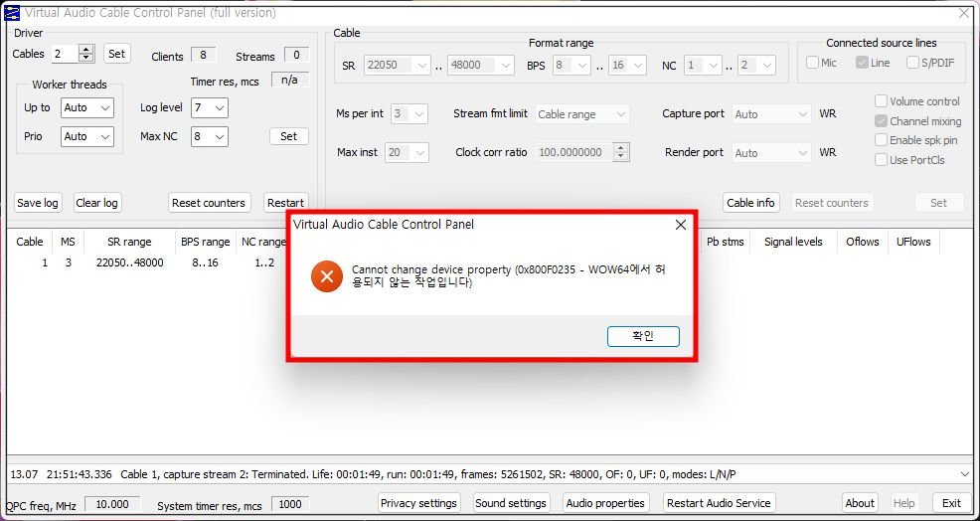
Task: Open the Log level dropdown
Action: pos(210,107)
